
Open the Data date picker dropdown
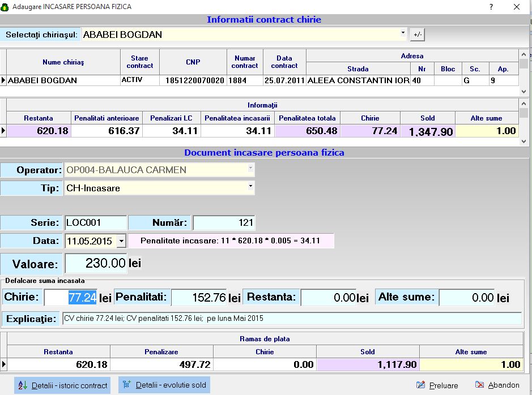pos(121,241)
